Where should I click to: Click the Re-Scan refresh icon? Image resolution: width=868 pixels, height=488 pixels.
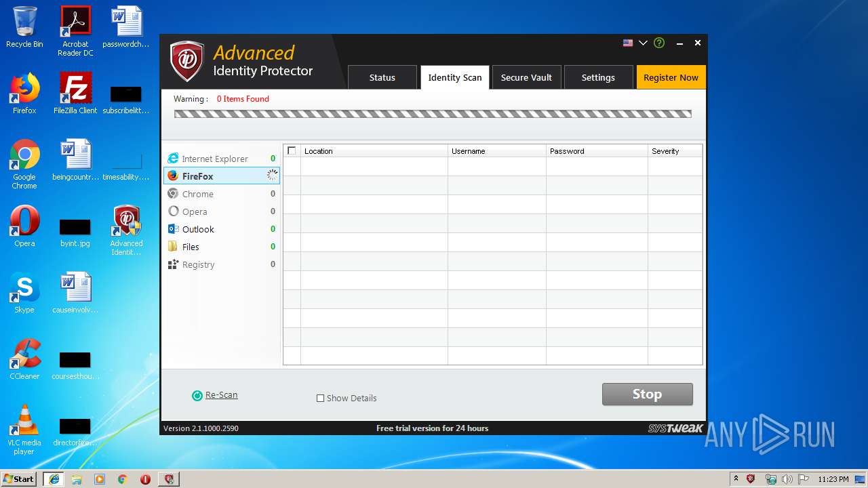coord(197,396)
